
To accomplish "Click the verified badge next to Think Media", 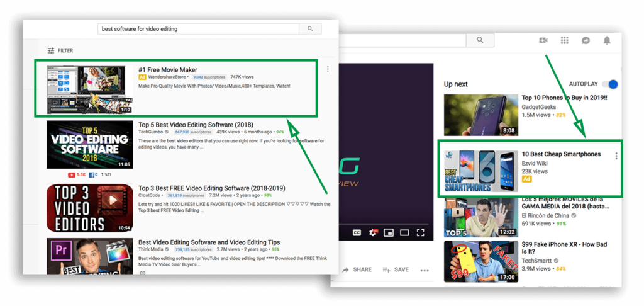I will pos(167,249).
